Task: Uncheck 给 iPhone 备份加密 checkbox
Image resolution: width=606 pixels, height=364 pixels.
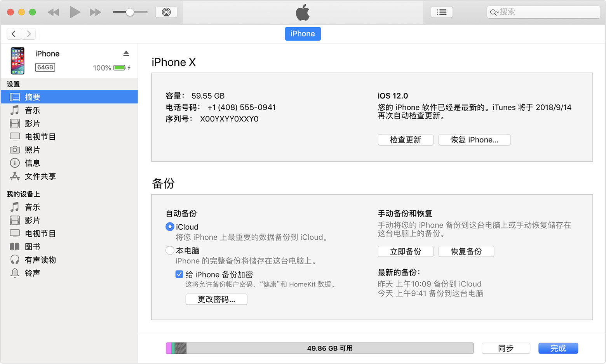Action: pos(179,274)
